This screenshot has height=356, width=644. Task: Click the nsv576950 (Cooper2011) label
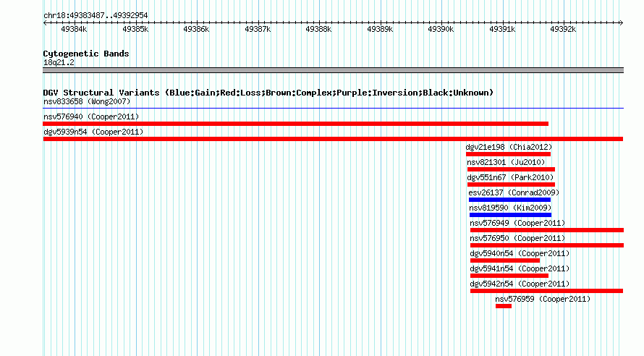(x=517, y=238)
